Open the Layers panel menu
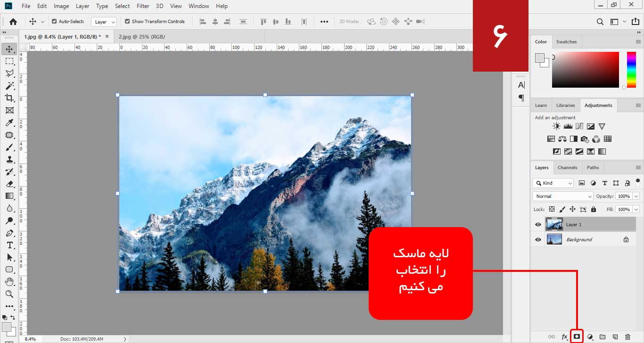 click(638, 167)
